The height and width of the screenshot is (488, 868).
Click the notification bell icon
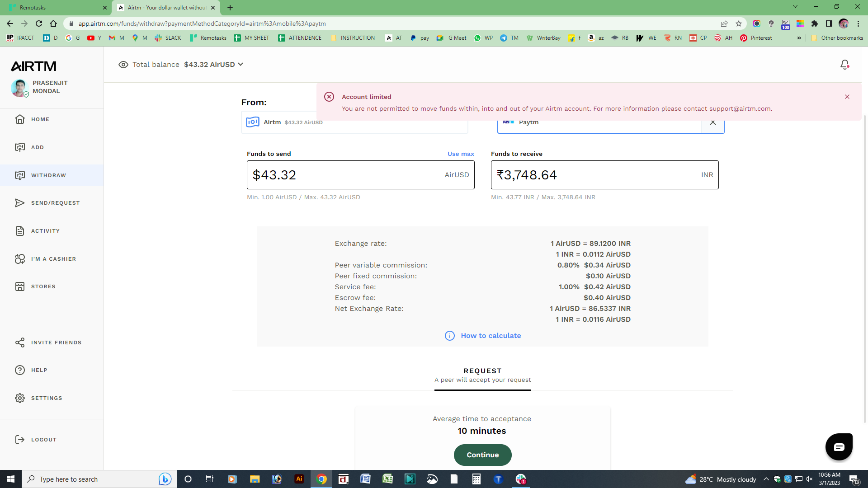pyautogui.click(x=844, y=65)
